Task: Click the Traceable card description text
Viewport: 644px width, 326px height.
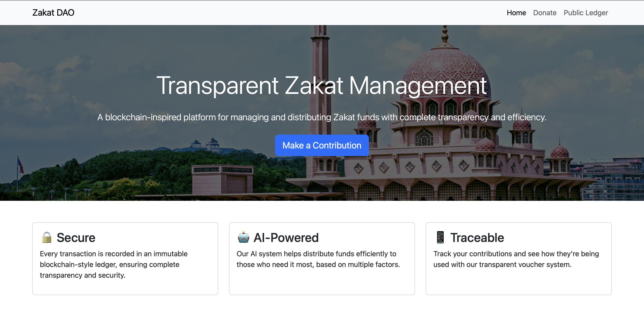Action: [516, 259]
